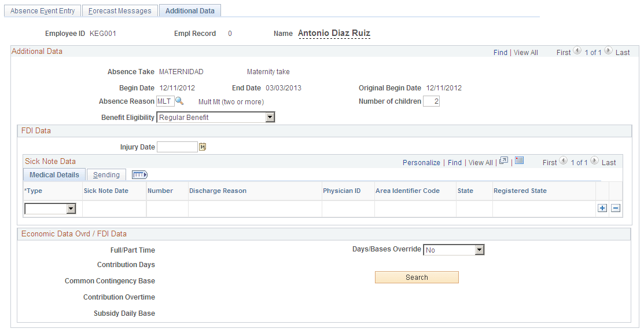Click the *Type column header
The height and width of the screenshot is (332, 644).
(x=33, y=191)
